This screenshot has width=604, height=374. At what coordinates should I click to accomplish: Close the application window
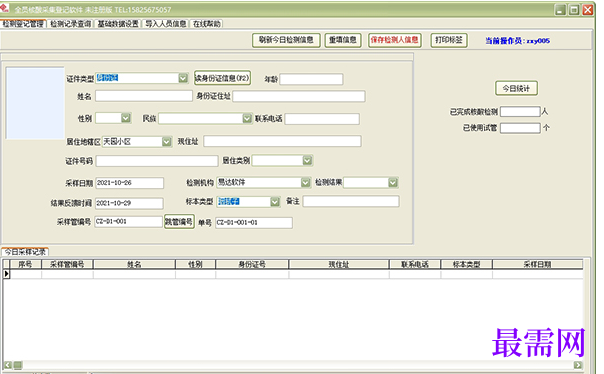pyautogui.click(x=587, y=10)
